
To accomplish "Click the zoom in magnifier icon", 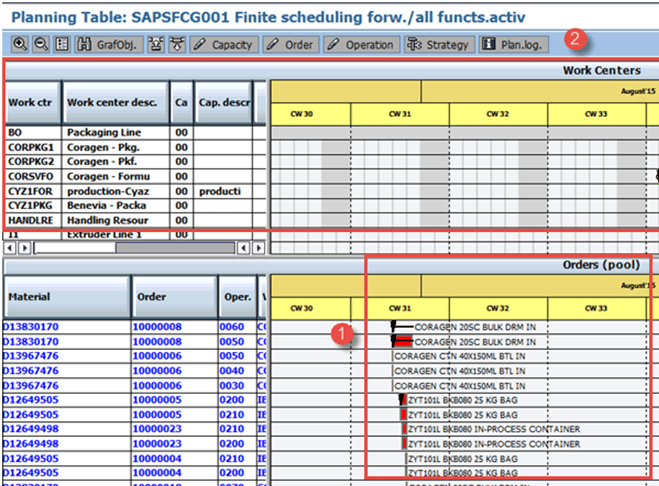I will click(20, 44).
